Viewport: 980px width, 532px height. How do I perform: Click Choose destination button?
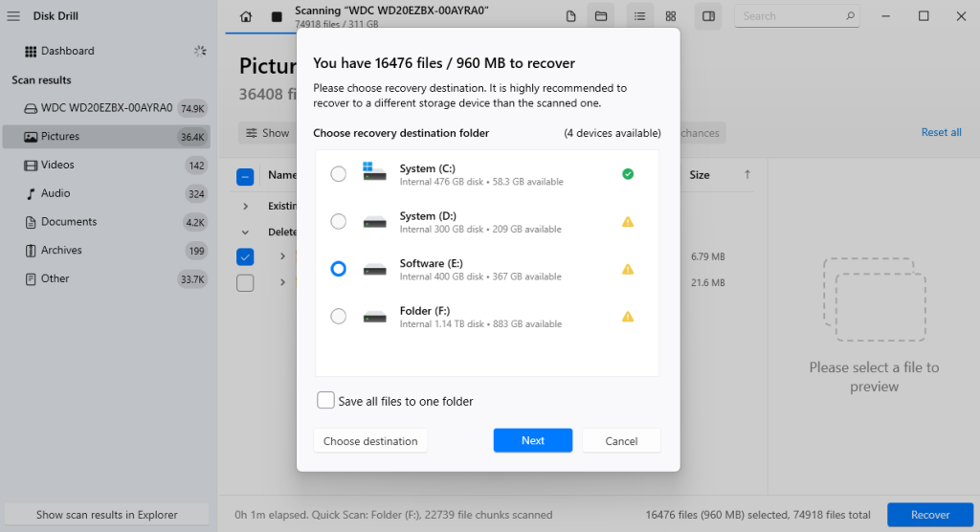click(x=370, y=441)
